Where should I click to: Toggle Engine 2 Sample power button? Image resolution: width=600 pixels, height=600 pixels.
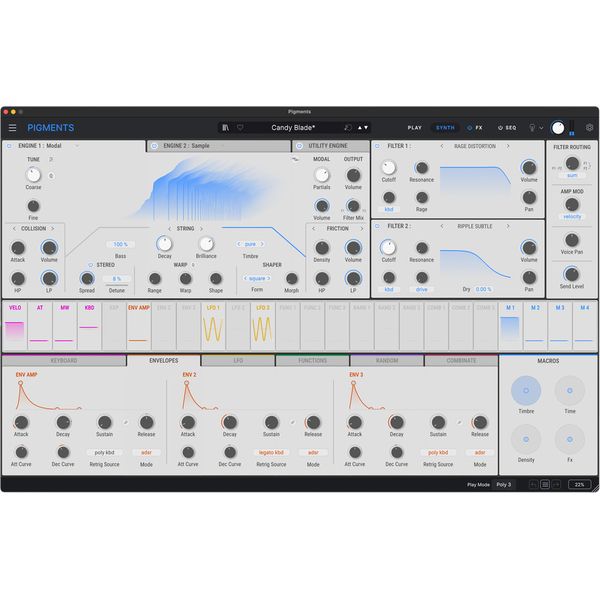coord(154,146)
